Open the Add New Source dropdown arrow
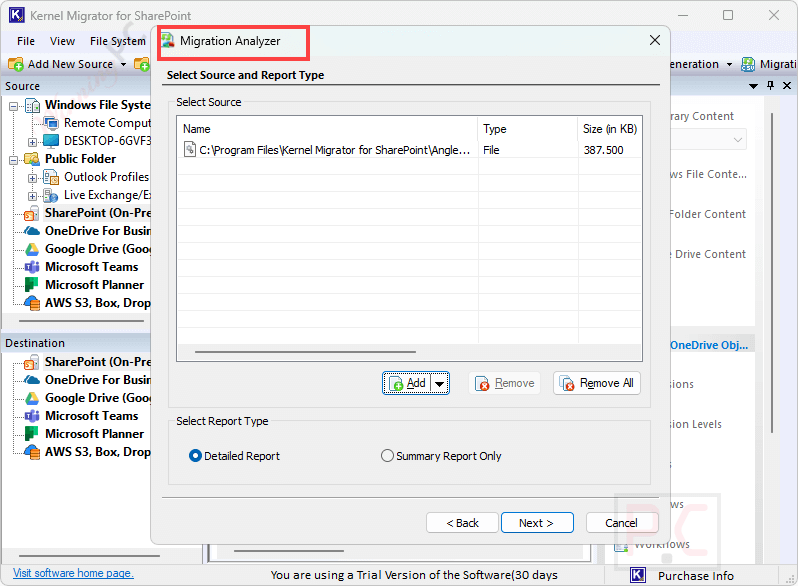Viewport: 798px width, 586px height. click(x=123, y=65)
